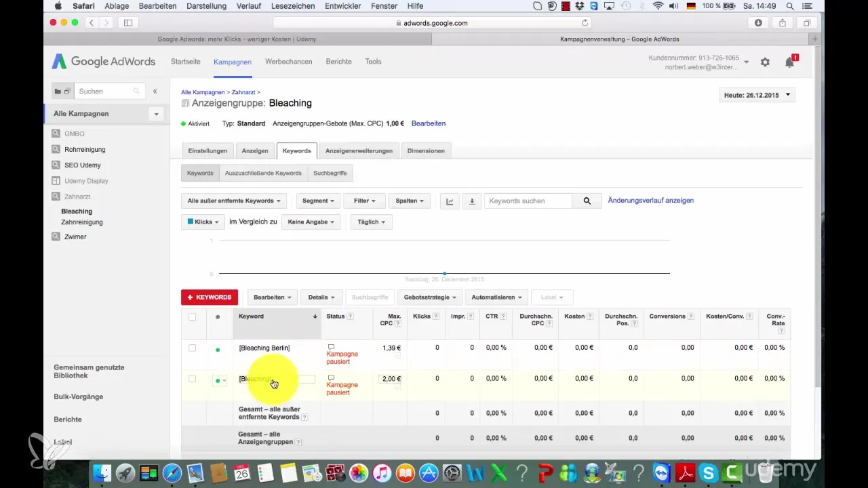This screenshot has height=488, width=868.
Task: Click Änderungsverlauf anzeigen link
Action: [x=651, y=201]
